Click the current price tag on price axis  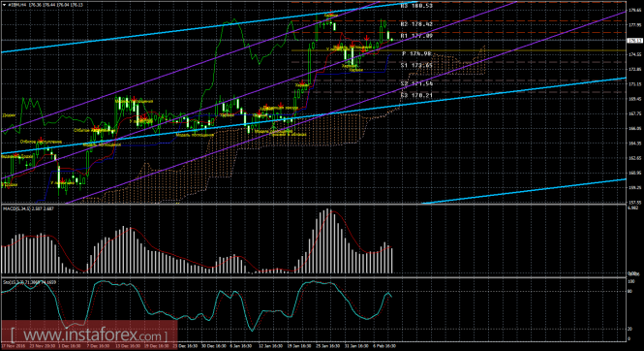[x=634, y=41]
